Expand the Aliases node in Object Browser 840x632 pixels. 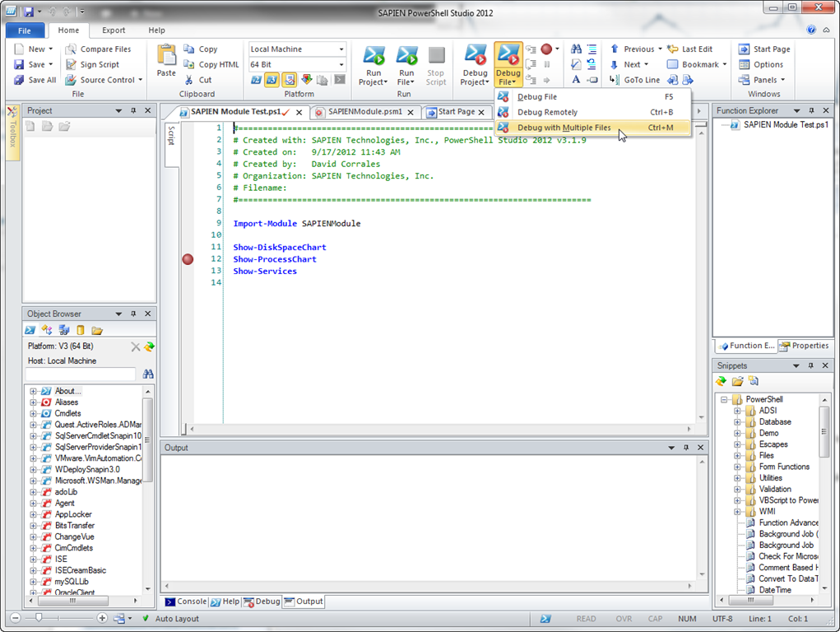[33, 402]
